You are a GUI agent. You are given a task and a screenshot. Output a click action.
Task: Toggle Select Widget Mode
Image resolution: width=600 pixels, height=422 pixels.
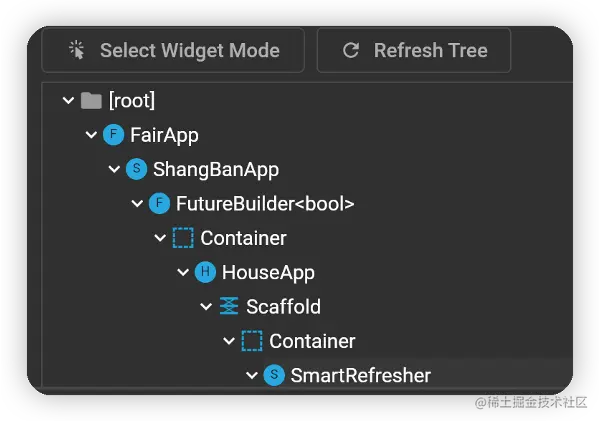click(173, 50)
